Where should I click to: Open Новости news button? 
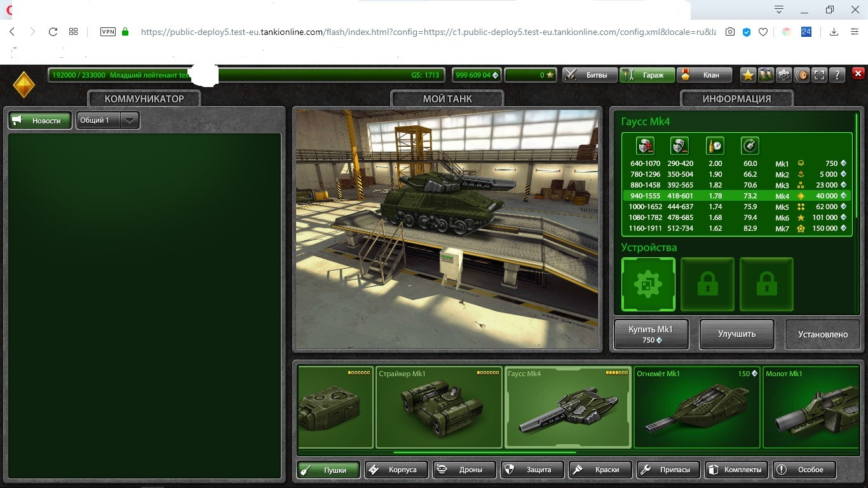(40, 120)
